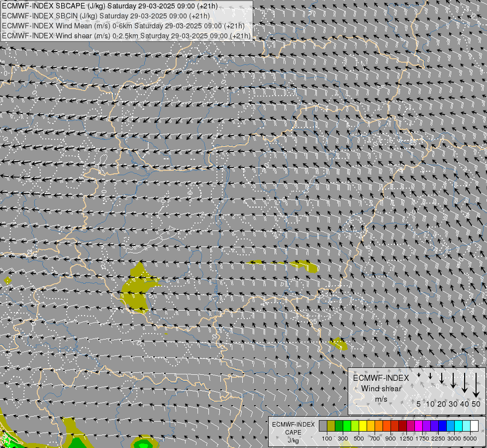Click the '20' wind shear speed label
The image size is (487, 448).
click(x=442, y=404)
